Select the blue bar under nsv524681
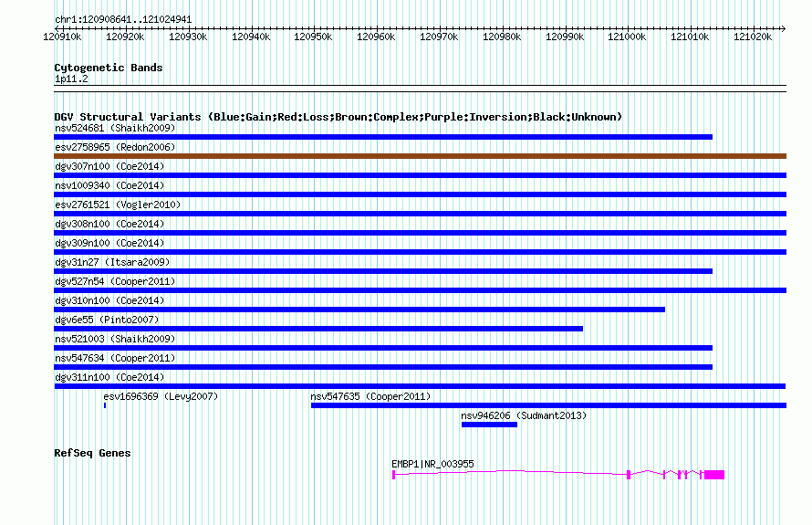Image resolution: width=812 pixels, height=525 pixels. coord(383,137)
